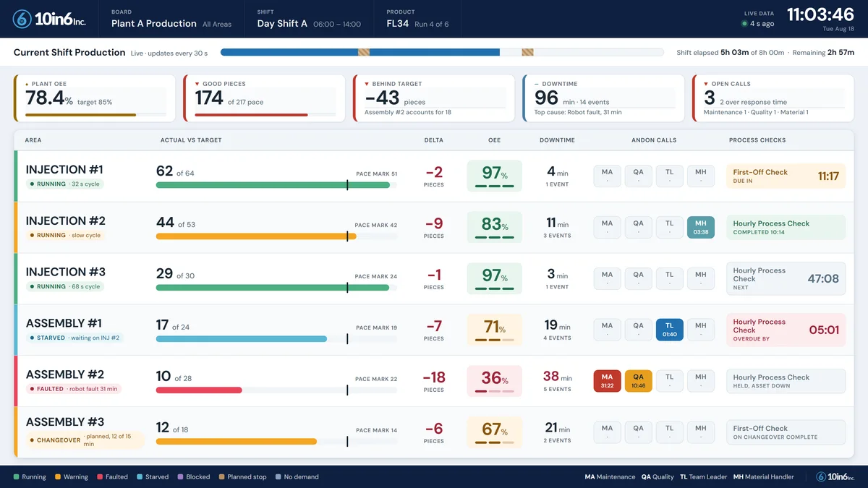The height and width of the screenshot is (488, 868).
Task: Open the Downtime 96 min card
Action: [x=603, y=98]
